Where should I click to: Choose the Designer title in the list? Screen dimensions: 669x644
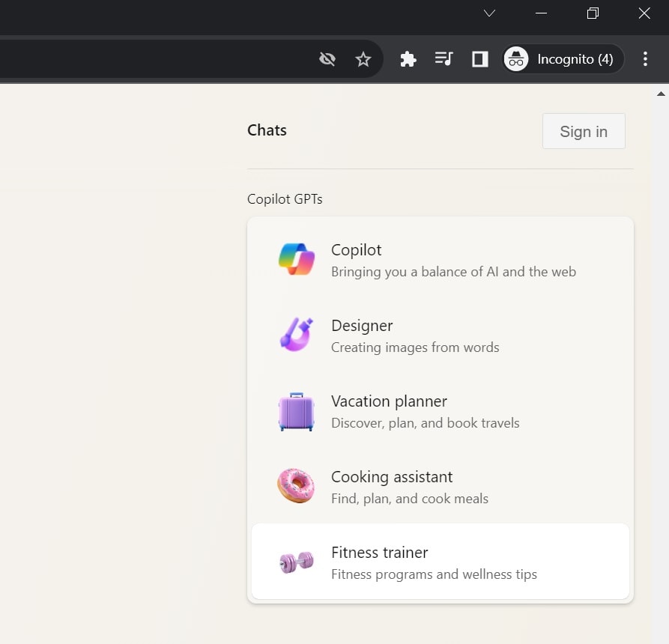tap(362, 326)
